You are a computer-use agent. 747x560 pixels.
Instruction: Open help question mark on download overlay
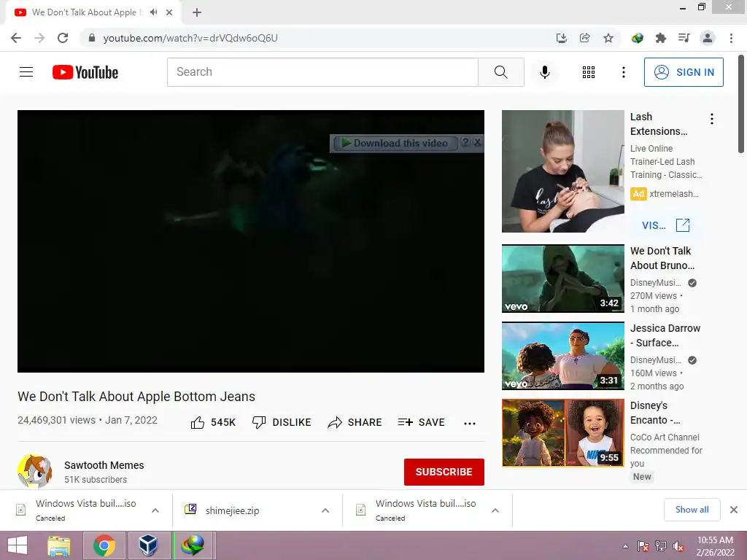(465, 142)
